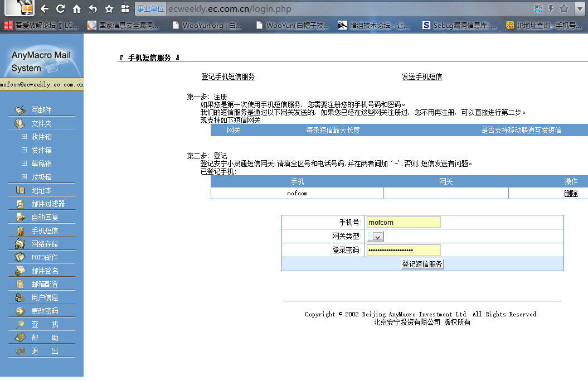Expand 垃圾箱 box icon
The height and width of the screenshot is (380, 588).
[24, 176]
